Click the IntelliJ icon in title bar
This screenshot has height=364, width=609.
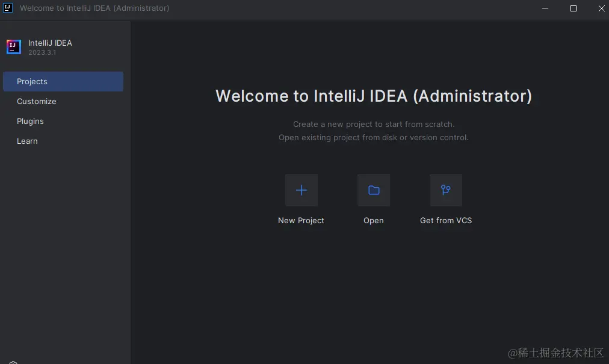tap(8, 8)
